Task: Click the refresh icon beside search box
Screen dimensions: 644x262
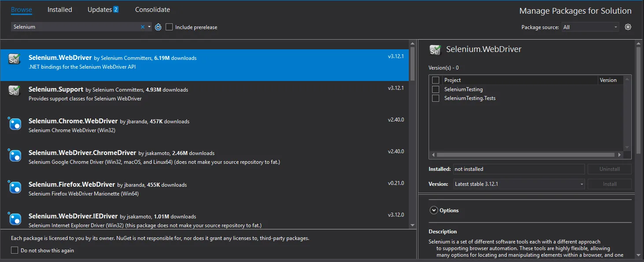Action: pyautogui.click(x=158, y=27)
